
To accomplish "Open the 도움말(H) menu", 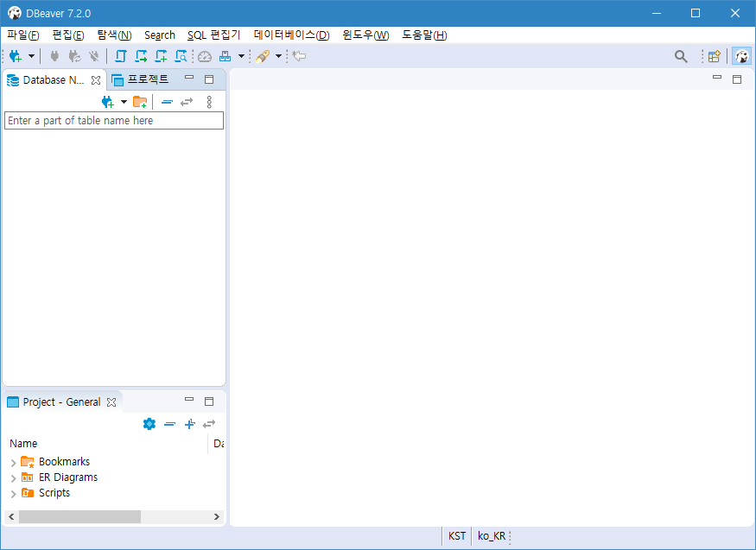I will tap(424, 35).
